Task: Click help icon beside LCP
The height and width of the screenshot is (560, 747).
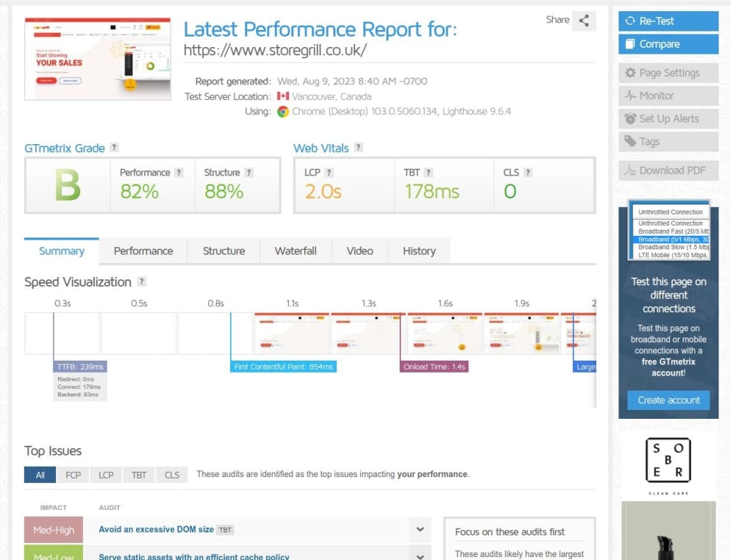Action: click(329, 172)
